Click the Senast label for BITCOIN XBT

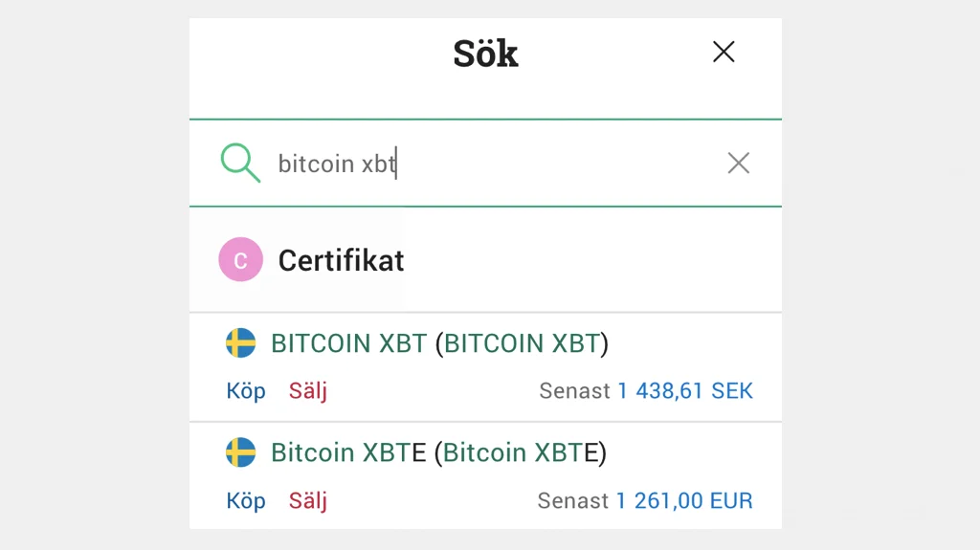click(574, 391)
